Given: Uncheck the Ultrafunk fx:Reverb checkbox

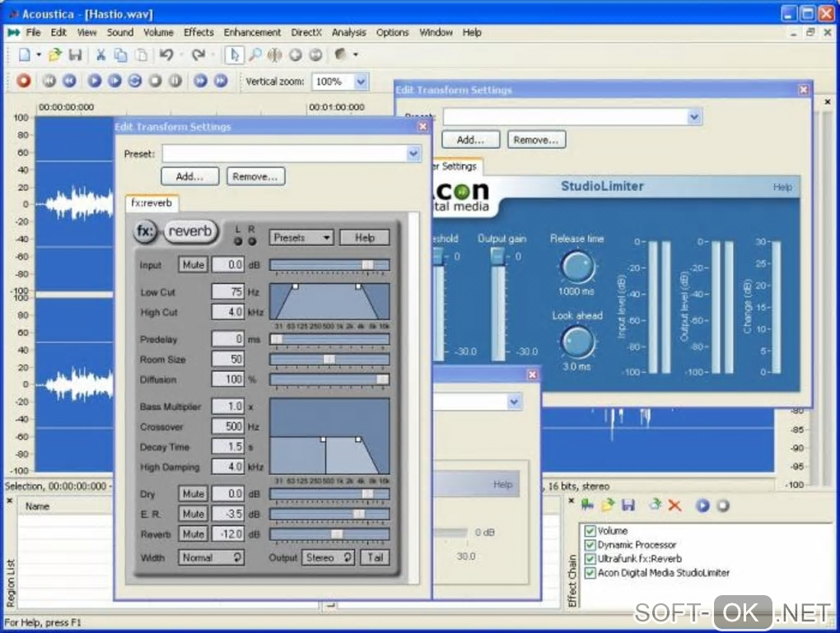Looking at the screenshot, I should (x=590, y=559).
